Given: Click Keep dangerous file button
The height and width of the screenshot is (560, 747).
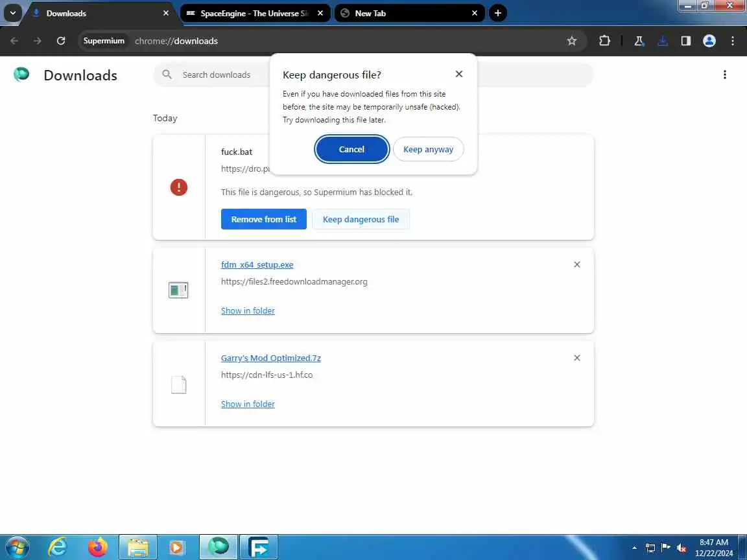Looking at the screenshot, I should point(361,219).
